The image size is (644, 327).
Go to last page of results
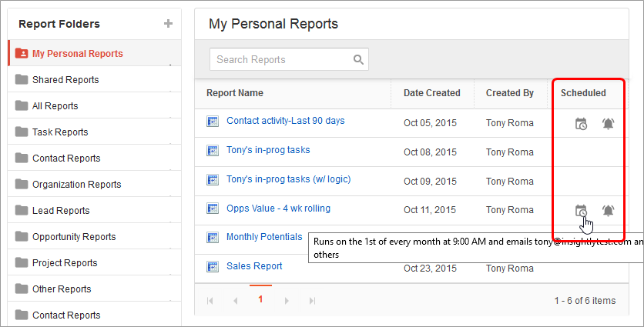pos(312,301)
